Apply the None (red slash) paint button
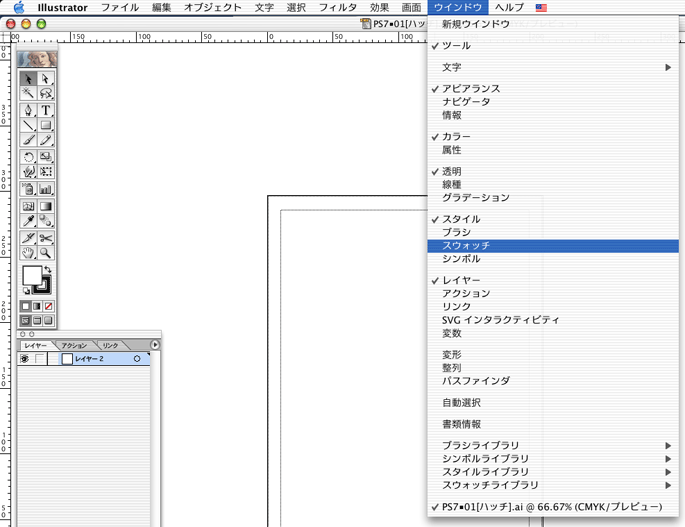Screen dimensions: 685x527 tap(48, 307)
